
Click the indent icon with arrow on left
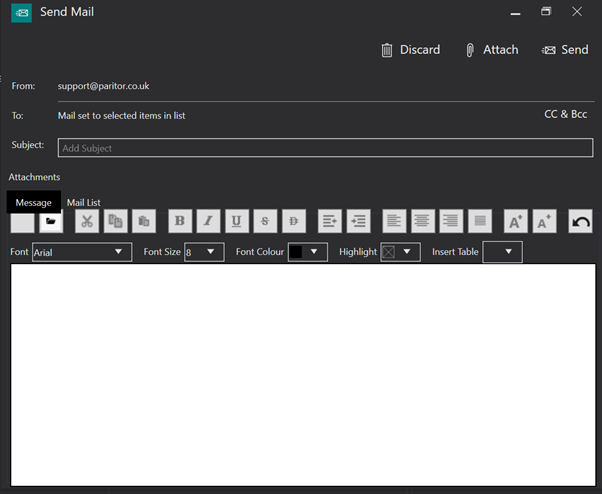tap(358, 221)
